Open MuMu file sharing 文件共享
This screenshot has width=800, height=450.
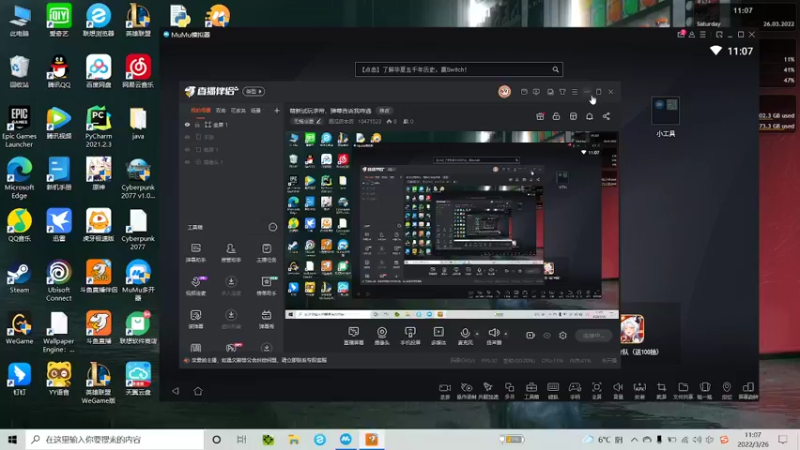coord(683,390)
